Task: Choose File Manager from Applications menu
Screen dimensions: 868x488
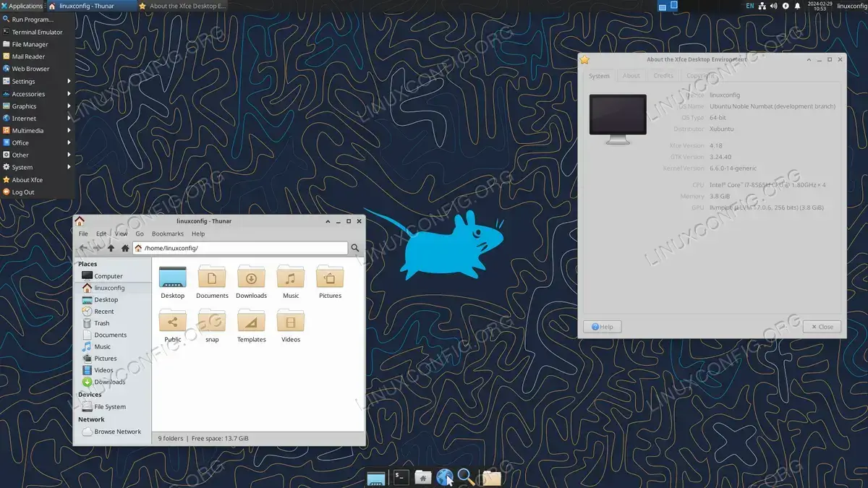Action: coord(37,44)
